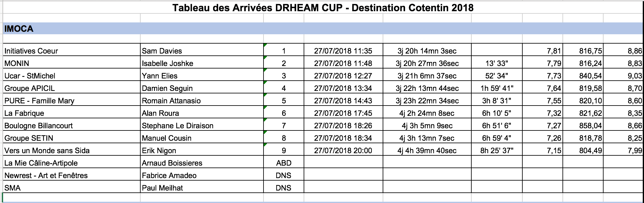Select the speed value 7,81

point(554,51)
